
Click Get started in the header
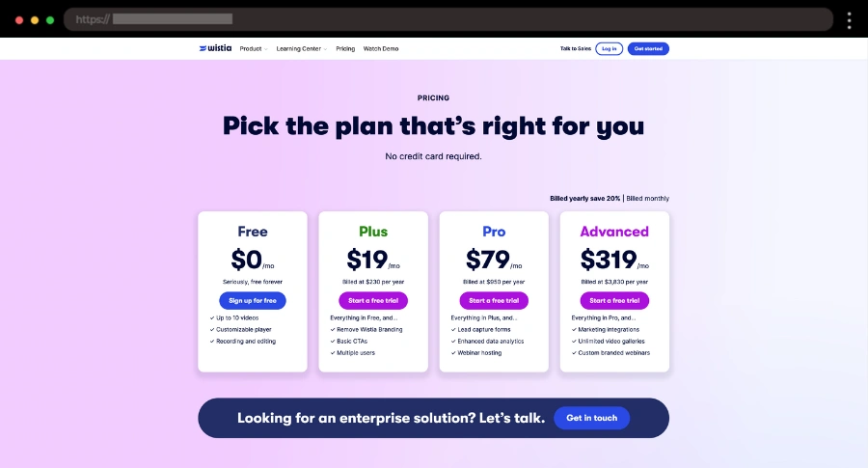pyautogui.click(x=648, y=48)
